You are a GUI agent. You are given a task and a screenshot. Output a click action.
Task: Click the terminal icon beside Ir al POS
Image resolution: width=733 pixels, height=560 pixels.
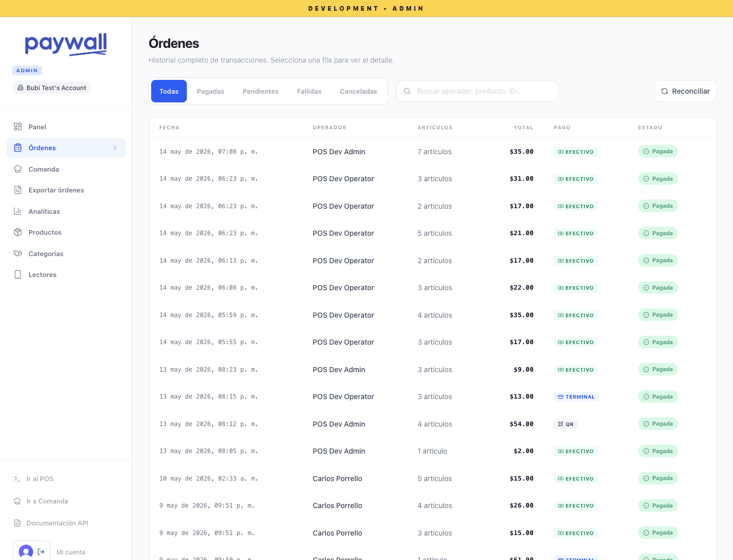[17, 479]
